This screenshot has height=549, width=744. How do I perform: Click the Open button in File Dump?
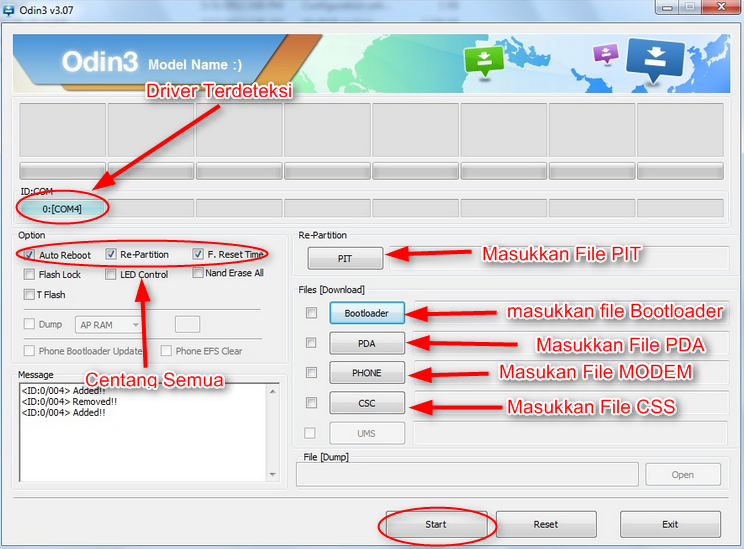tap(683, 475)
